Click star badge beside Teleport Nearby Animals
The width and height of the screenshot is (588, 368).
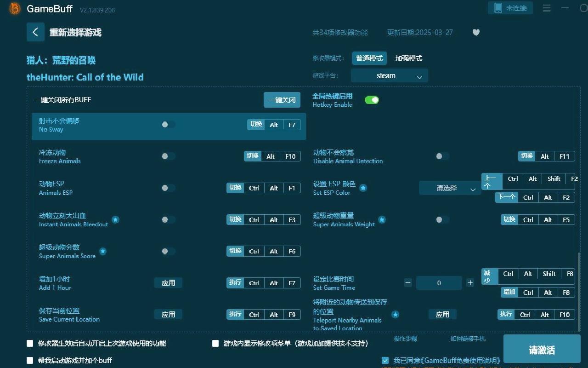coord(395,315)
